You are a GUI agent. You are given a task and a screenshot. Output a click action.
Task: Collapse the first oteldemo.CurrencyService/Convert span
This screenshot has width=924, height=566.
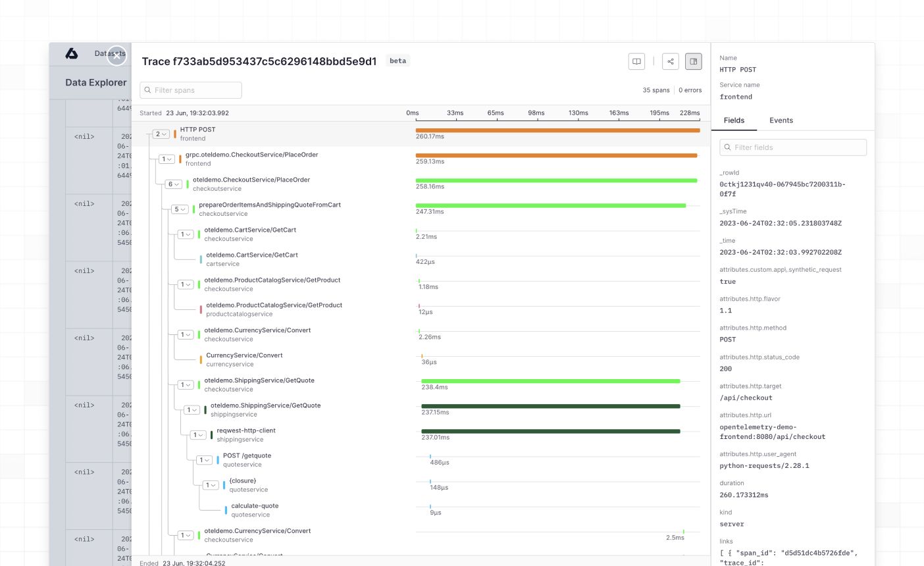186,335
